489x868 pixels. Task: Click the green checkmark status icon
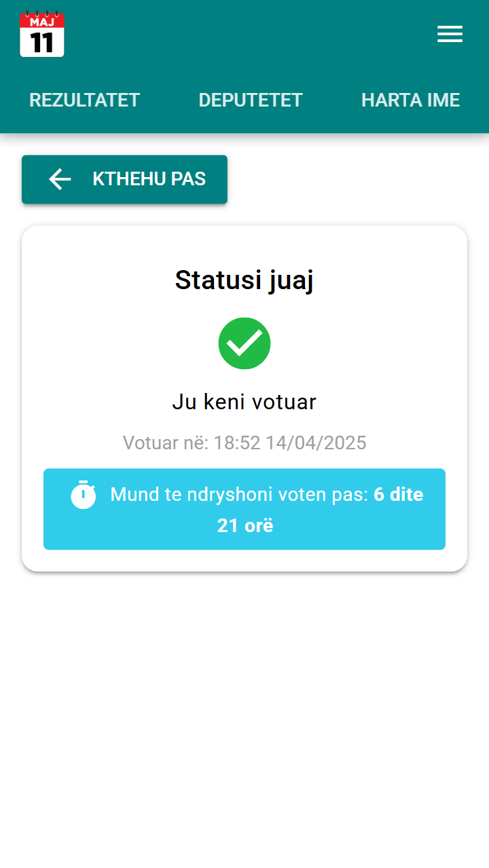click(x=244, y=343)
